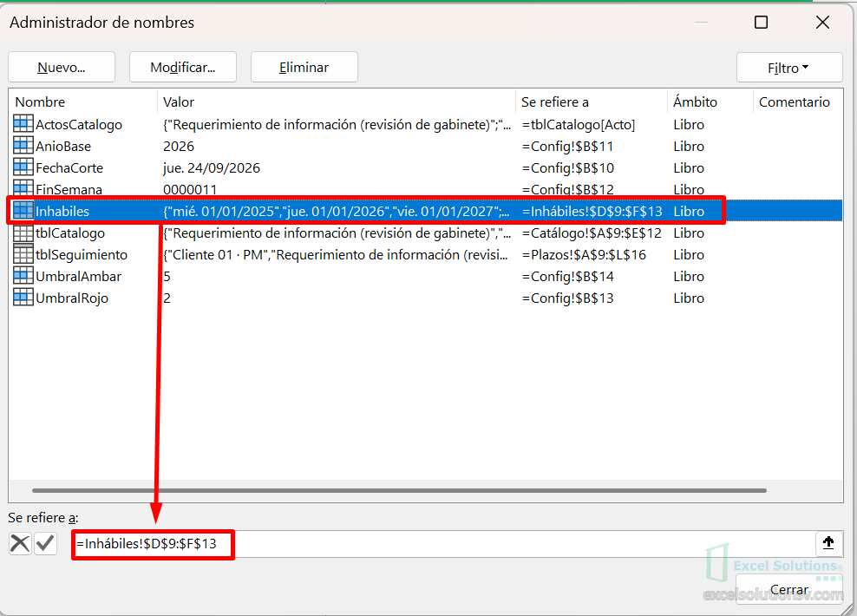Image resolution: width=857 pixels, height=616 pixels.
Task: Select the AnioBase name text
Action: coord(62,147)
